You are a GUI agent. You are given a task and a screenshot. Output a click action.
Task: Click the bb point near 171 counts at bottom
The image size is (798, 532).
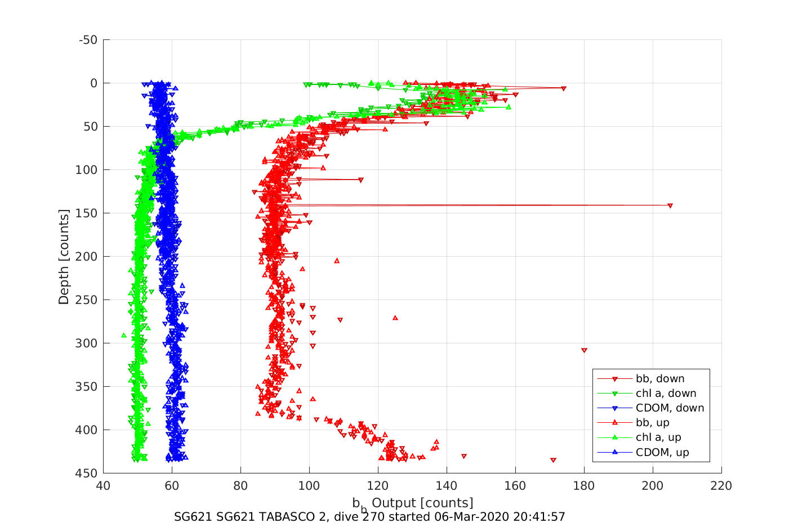pos(553,461)
